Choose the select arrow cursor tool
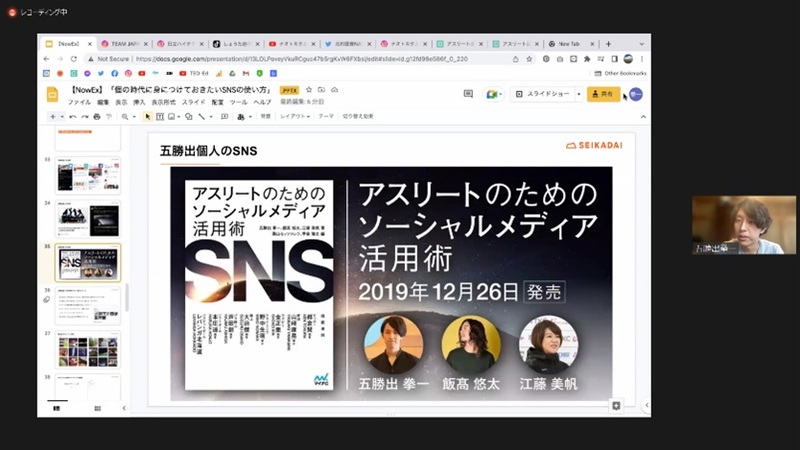Screen dimensions: 800x450 pyautogui.click(x=147, y=117)
